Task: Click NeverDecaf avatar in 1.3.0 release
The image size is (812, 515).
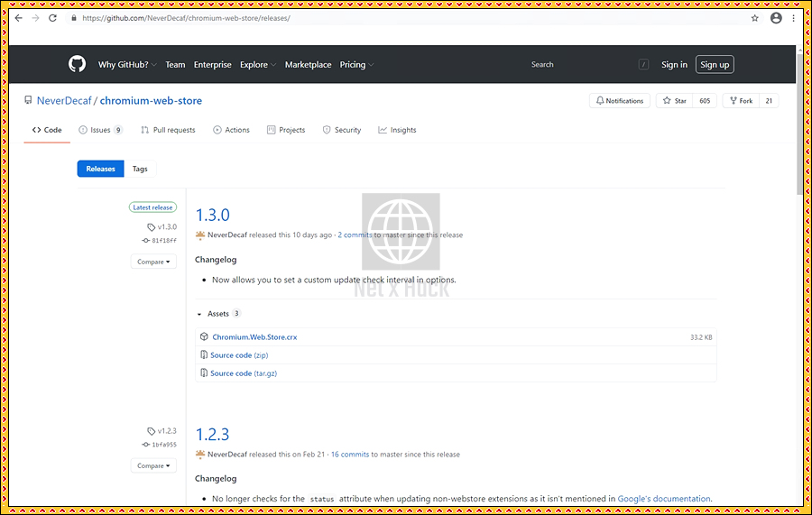Action: (200, 235)
